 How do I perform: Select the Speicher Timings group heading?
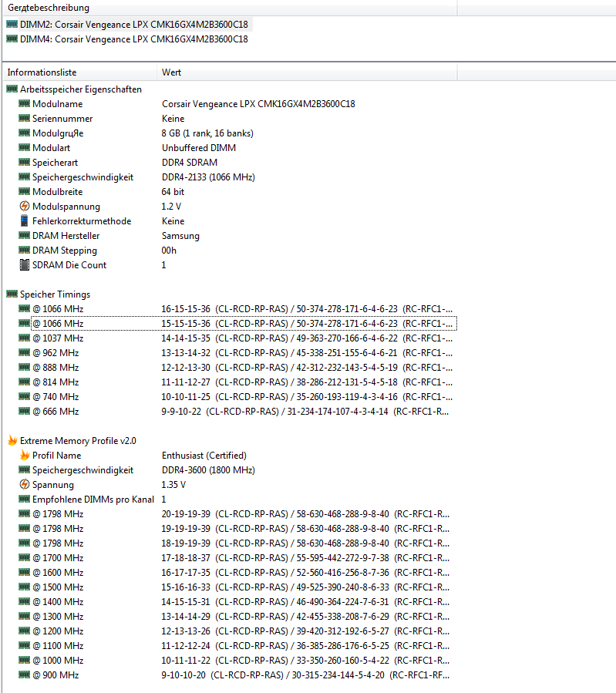[x=56, y=294]
